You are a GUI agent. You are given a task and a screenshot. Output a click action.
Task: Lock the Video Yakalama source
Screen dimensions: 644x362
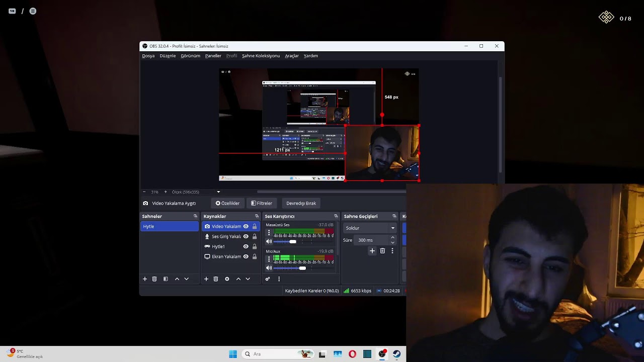255,226
